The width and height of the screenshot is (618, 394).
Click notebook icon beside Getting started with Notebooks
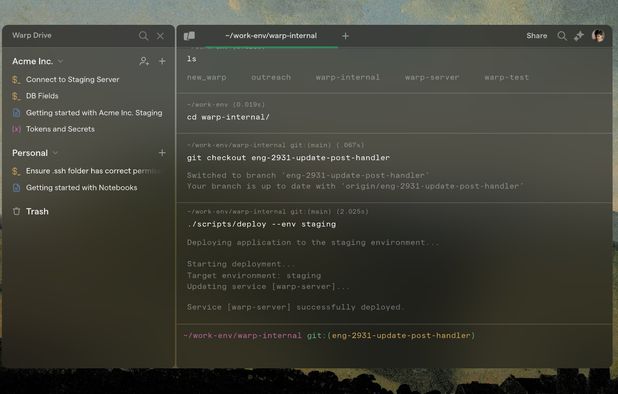pos(16,188)
